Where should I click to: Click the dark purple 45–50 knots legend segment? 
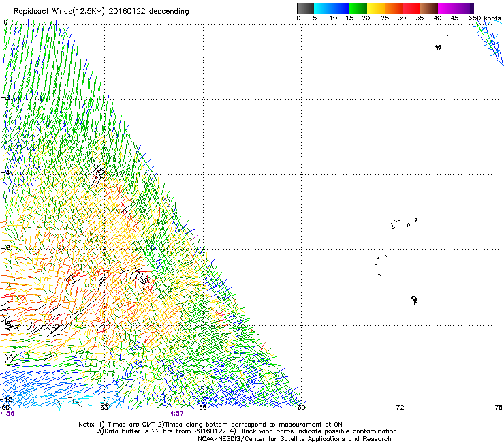pyautogui.click(x=464, y=8)
